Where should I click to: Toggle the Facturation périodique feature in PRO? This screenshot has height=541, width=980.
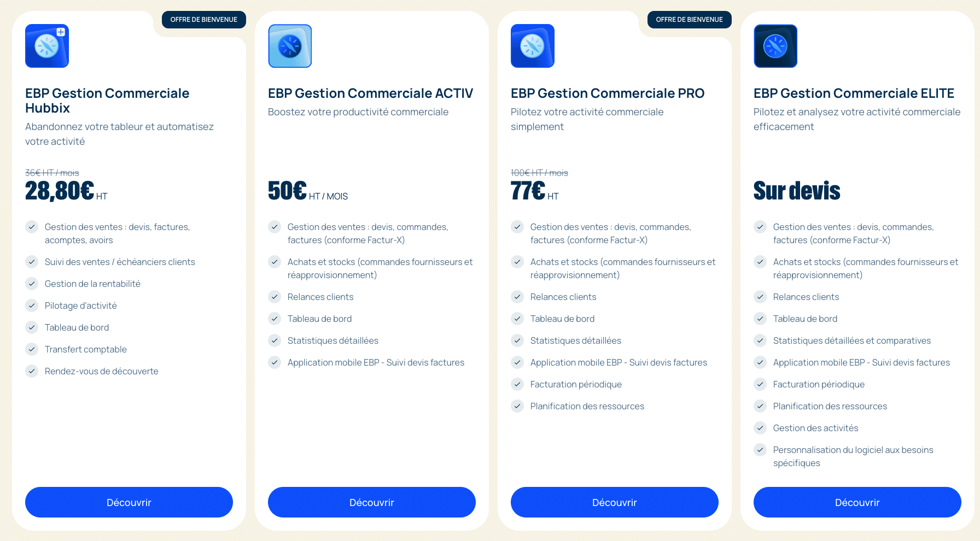click(x=576, y=384)
